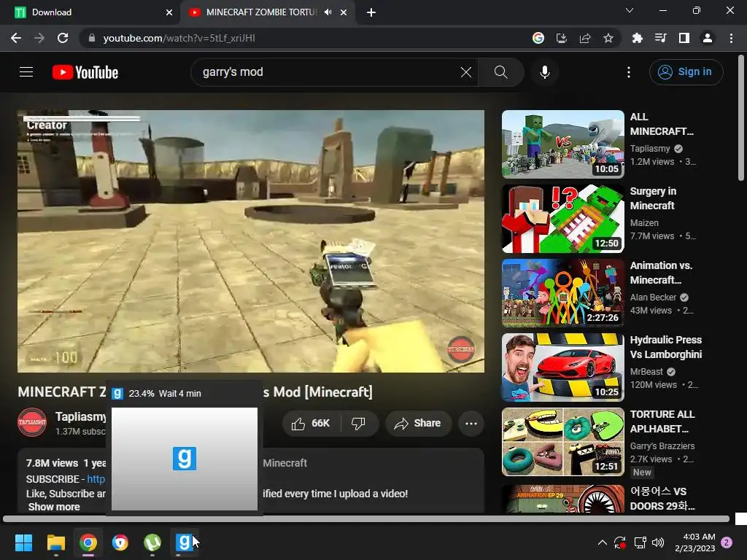The height and width of the screenshot is (560, 747).
Task: Open volume control in system tray
Action: pos(658,542)
